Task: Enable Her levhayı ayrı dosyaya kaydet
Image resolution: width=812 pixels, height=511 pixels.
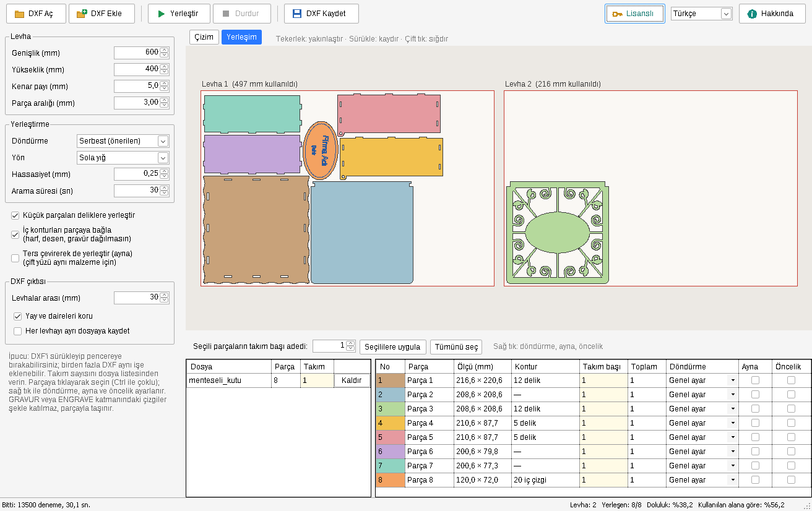Action: click(x=18, y=331)
